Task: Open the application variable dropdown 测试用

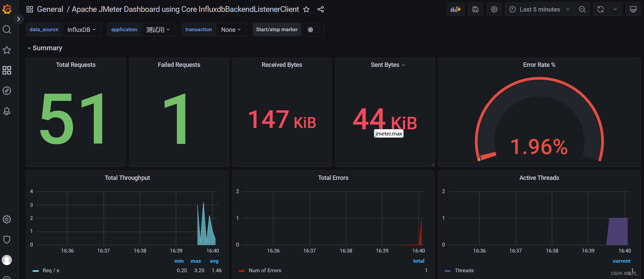Action: pos(158,30)
